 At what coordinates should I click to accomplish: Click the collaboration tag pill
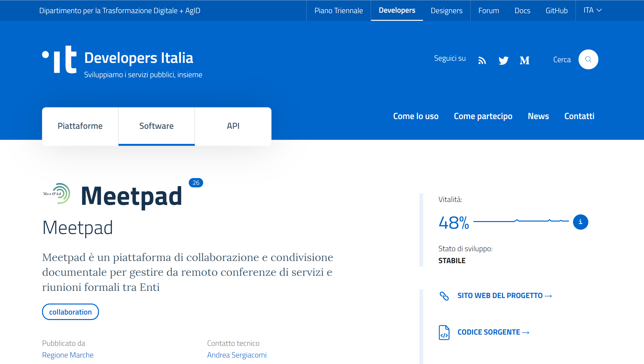point(70,312)
